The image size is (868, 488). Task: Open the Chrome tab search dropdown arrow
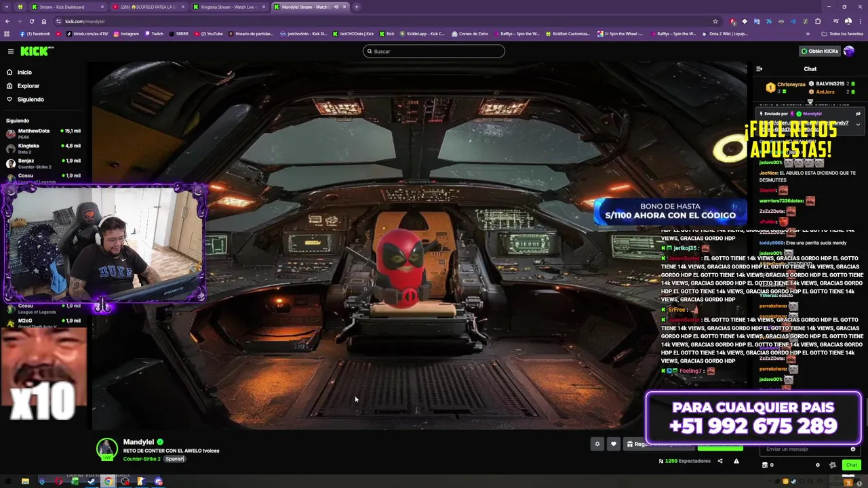coord(7,7)
